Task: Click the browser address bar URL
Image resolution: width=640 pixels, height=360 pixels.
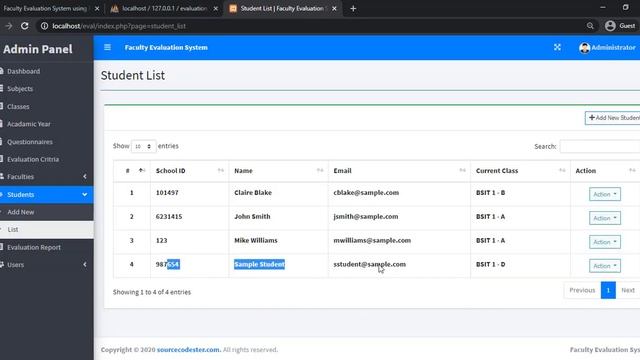Action: [119, 26]
